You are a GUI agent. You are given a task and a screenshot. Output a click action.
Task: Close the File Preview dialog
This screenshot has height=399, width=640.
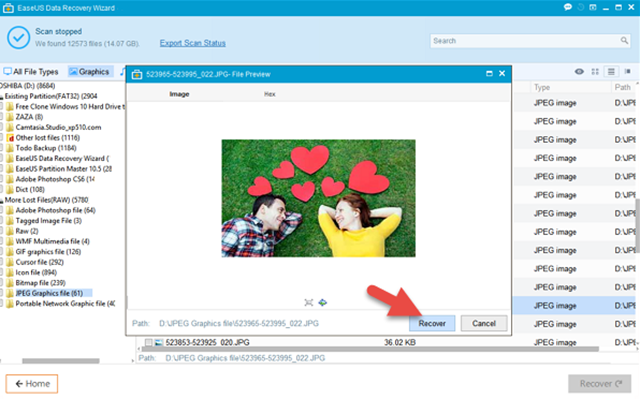point(502,73)
